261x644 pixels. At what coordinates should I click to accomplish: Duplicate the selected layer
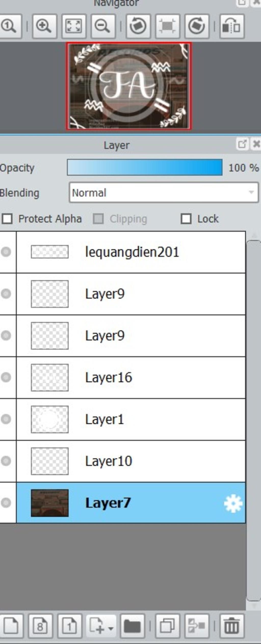point(167,626)
